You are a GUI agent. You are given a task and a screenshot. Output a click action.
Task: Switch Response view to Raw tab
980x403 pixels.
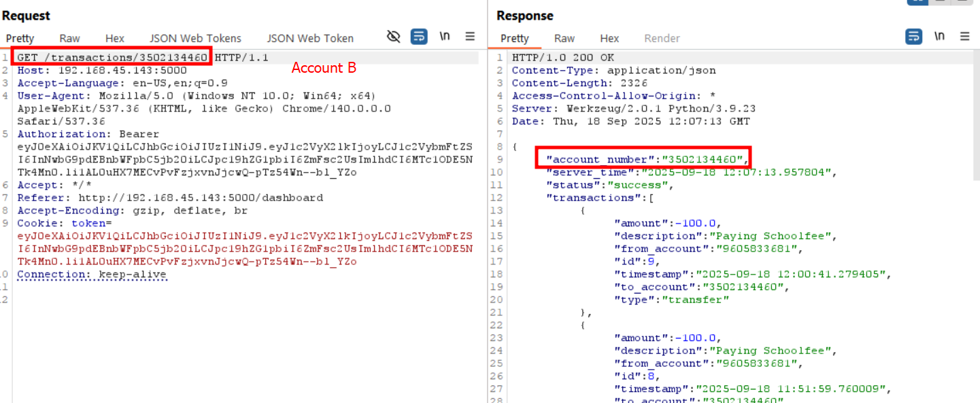564,39
